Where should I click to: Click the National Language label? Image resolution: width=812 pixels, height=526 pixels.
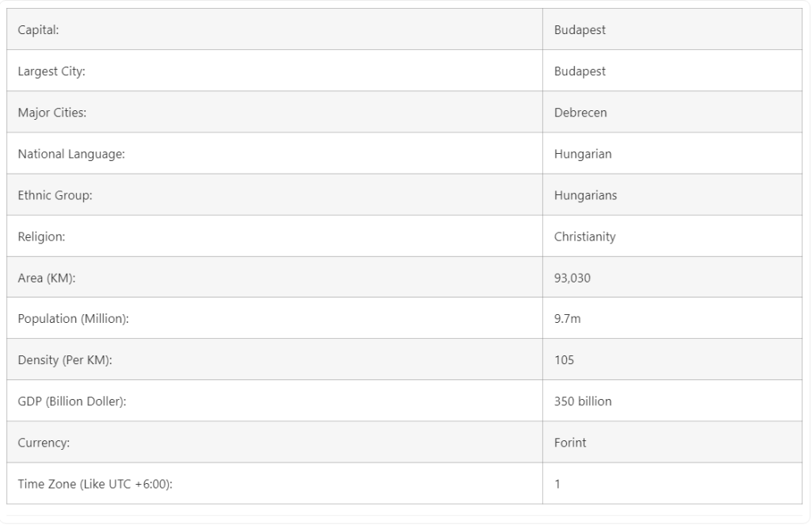[71, 154]
